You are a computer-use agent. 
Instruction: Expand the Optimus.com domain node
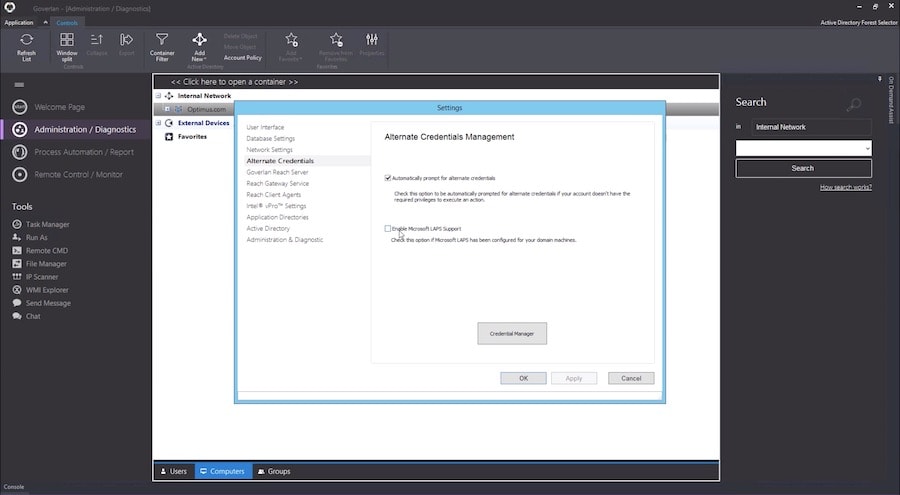166,109
